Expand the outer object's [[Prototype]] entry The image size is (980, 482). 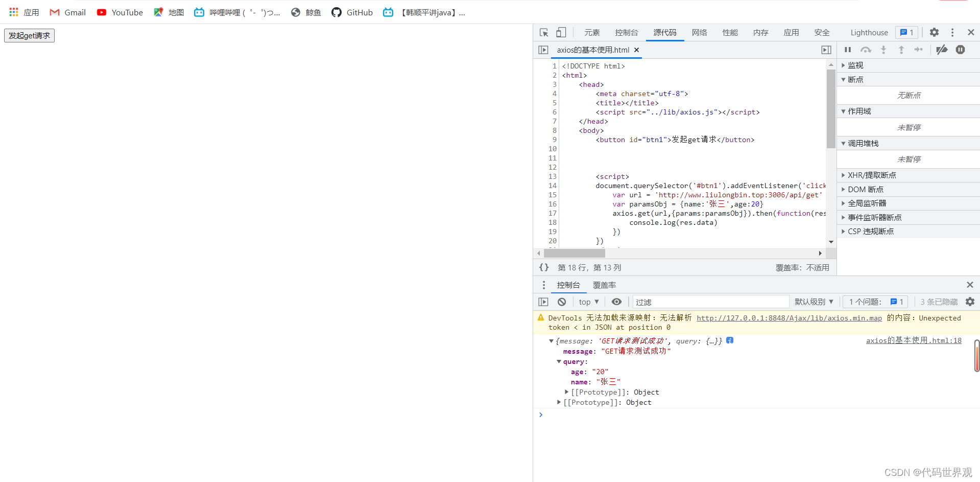[x=559, y=402]
